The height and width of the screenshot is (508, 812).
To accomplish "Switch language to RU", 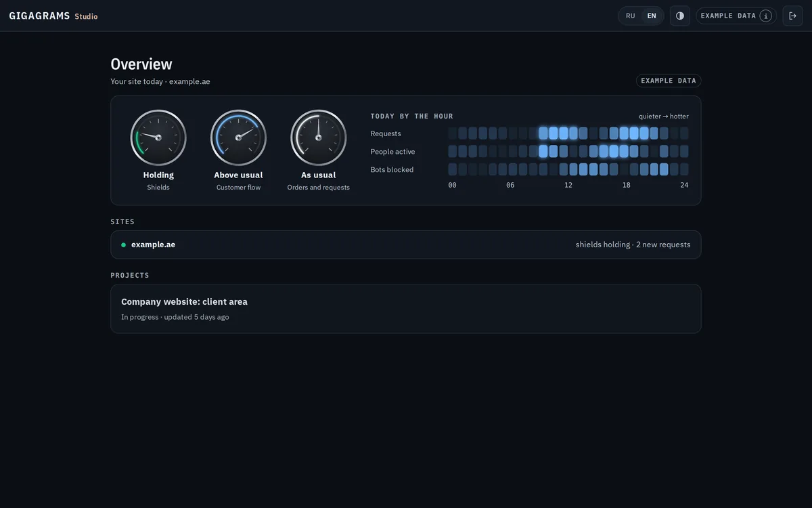I will 631,16.
